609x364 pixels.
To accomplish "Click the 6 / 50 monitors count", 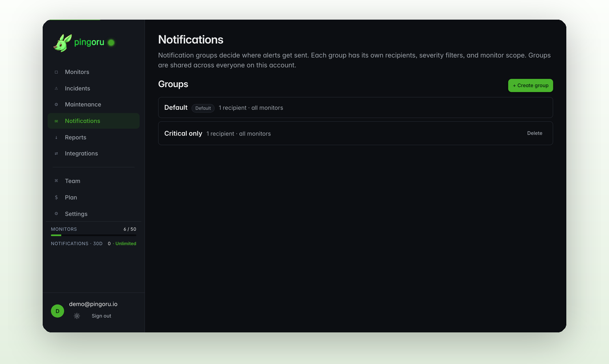I will 129,229.
